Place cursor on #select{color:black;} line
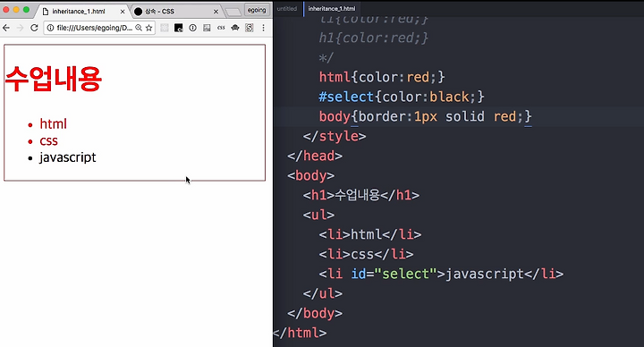Viewport: 644px width, 347px height. point(402,97)
